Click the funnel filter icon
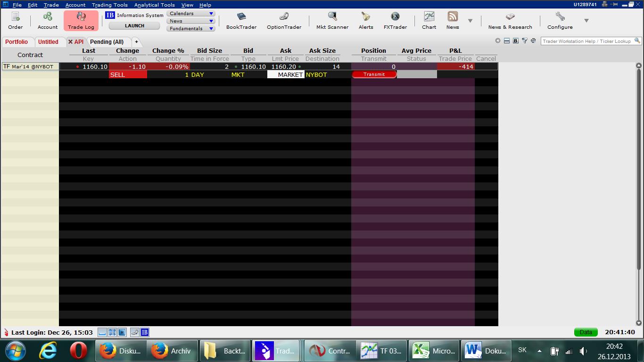 coord(524,41)
